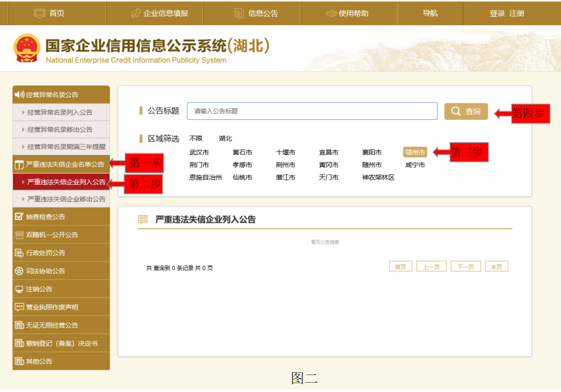561x392 pixels.
Task: Click the 登录 link
Action: pyautogui.click(x=497, y=13)
